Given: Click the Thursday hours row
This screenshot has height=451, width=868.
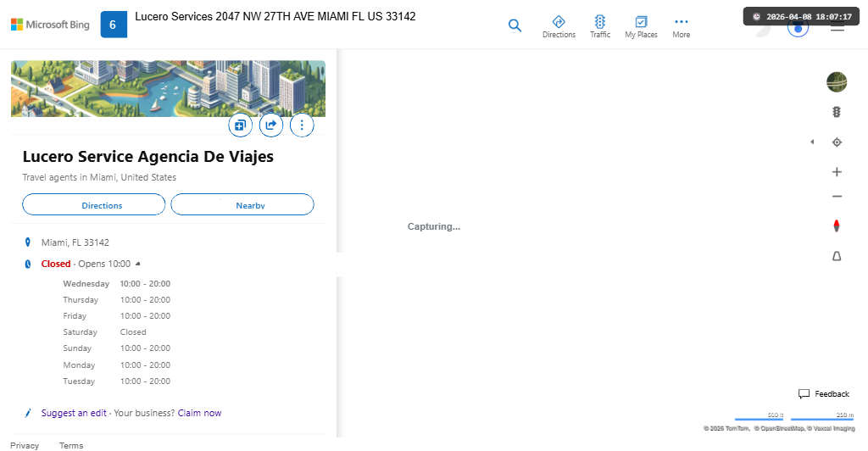Looking at the screenshot, I should tap(116, 299).
